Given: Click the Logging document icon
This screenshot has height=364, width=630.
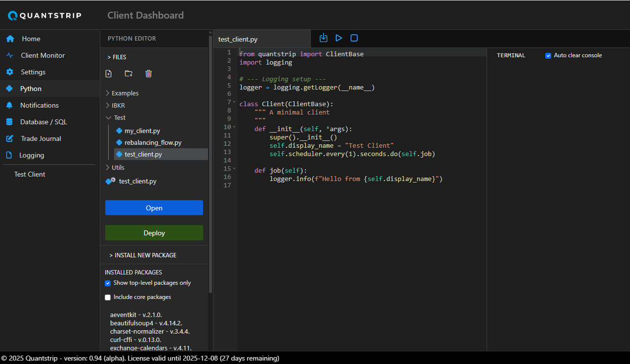Looking at the screenshot, I should coord(9,155).
